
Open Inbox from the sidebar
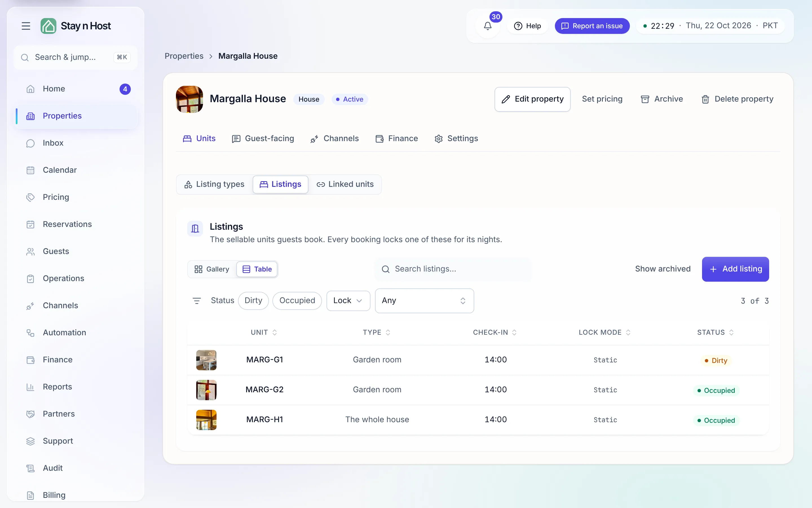pyautogui.click(x=76, y=143)
